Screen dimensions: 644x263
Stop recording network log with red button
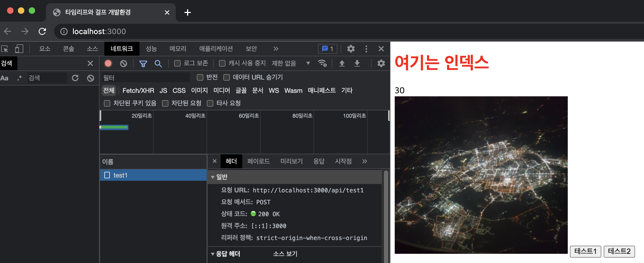108,63
